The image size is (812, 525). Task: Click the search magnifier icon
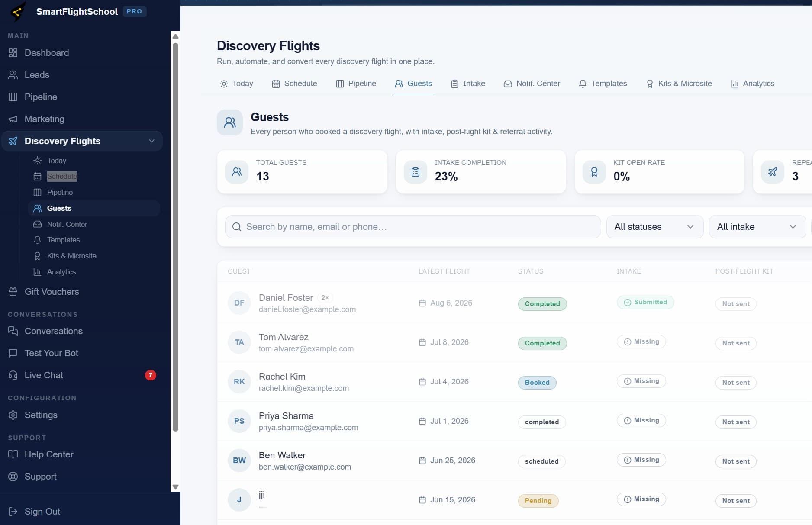[x=237, y=227]
